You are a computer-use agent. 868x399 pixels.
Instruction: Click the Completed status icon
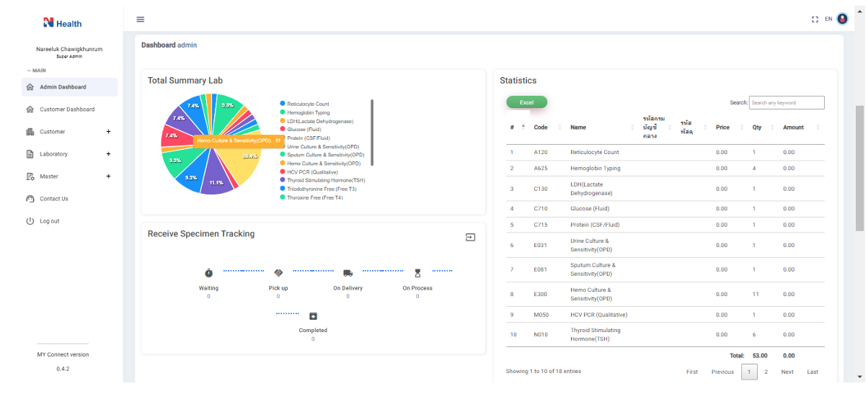(x=313, y=315)
